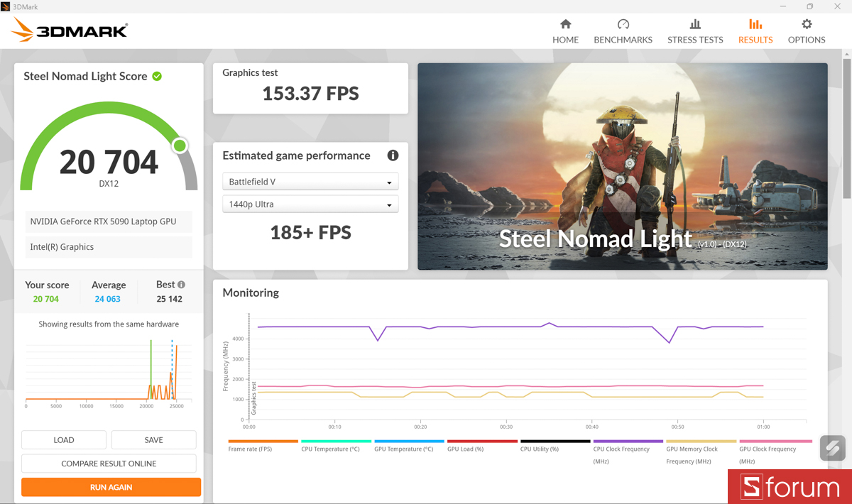Click the 3DMark title bar app icon
Image resolution: width=852 pixels, height=504 pixels.
click(6, 6)
